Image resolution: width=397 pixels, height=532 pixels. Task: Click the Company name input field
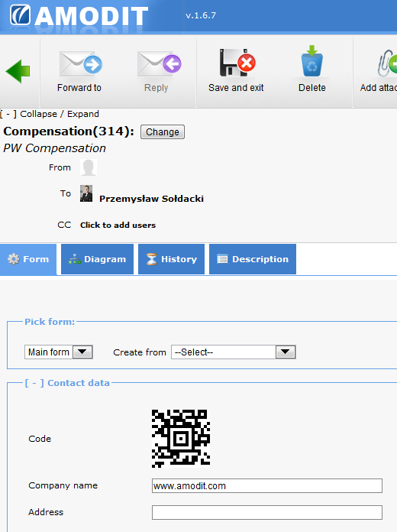pyautogui.click(x=267, y=486)
